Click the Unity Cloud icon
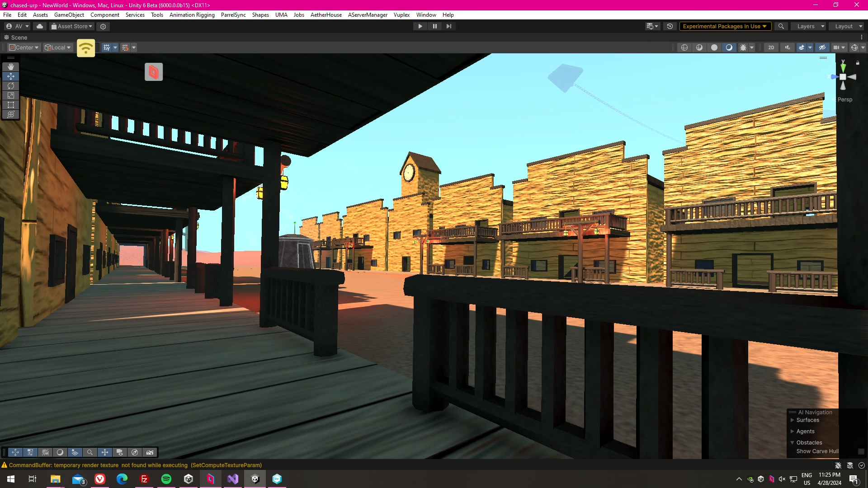This screenshot has width=868, height=488. pyautogui.click(x=40, y=26)
